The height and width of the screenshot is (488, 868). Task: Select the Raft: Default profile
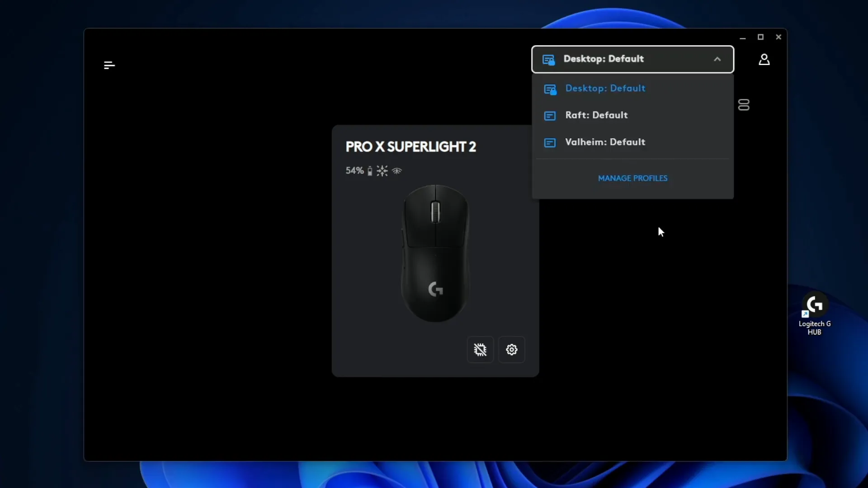click(x=632, y=115)
